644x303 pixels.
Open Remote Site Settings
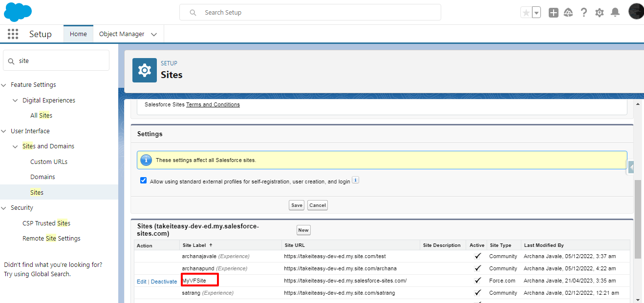[51, 239]
